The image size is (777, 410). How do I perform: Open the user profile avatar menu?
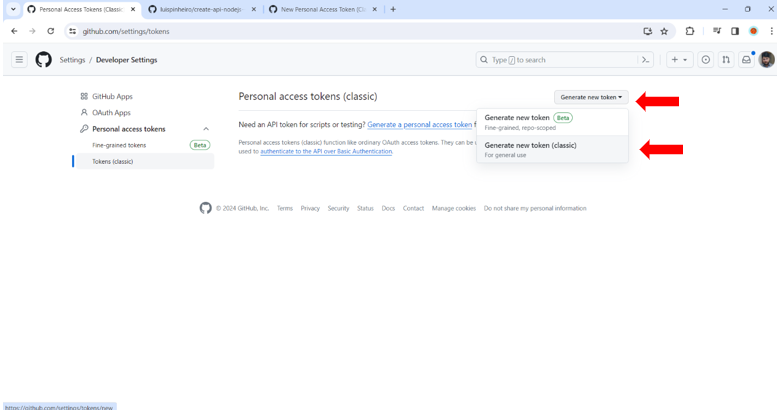767,60
